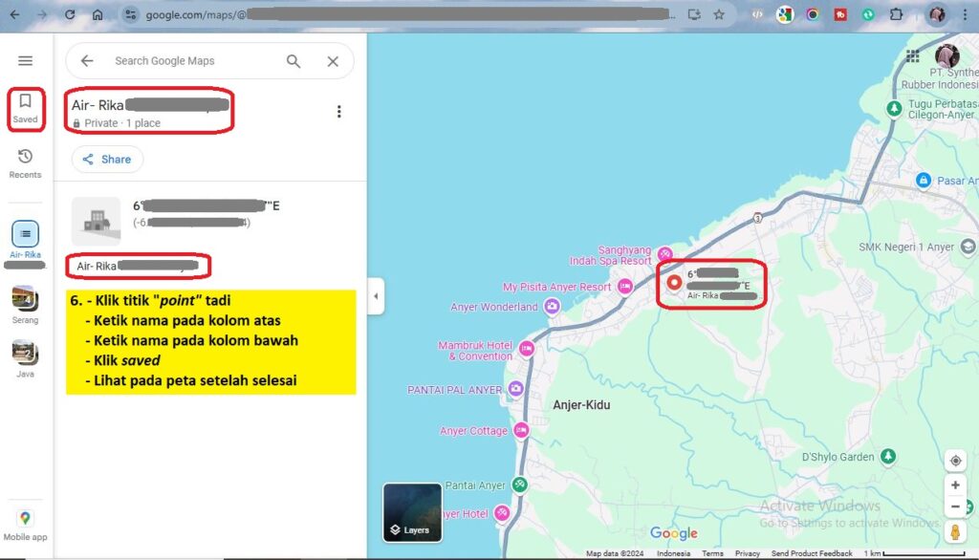Select the SMK Negeri 1 Anyer marker
979x560 pixels.
(968, 247)
